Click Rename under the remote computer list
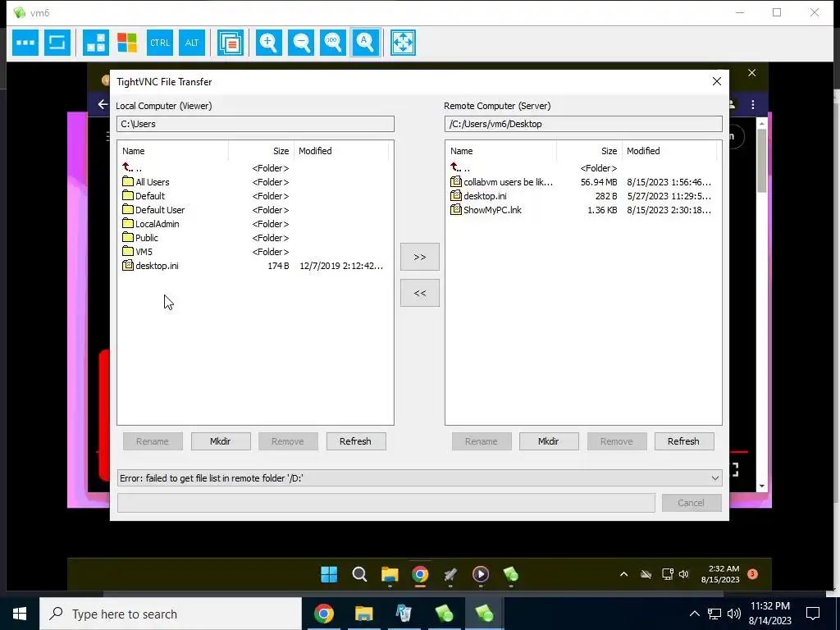Viewport: 840px width, 630px height. [x=481, y=441]
